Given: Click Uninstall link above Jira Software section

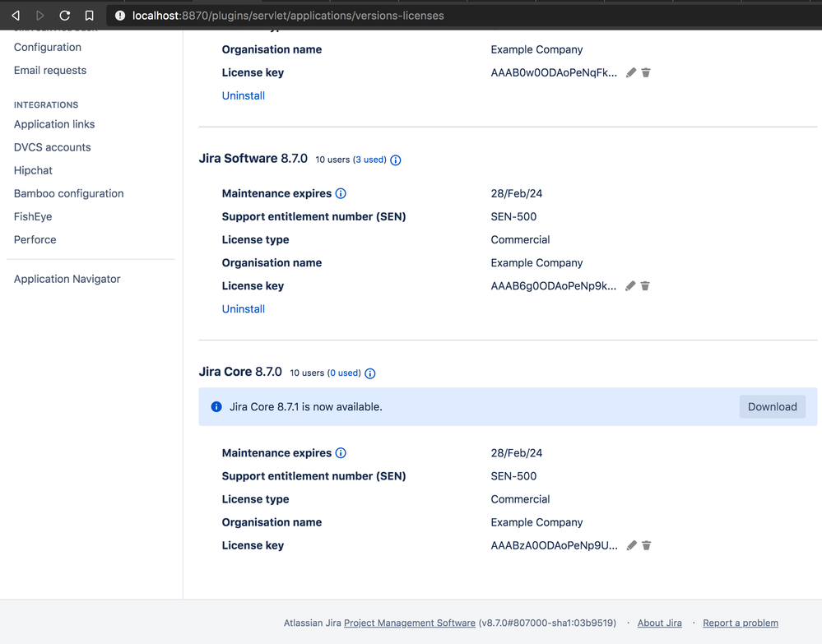Looking at the screenshot, I should point(244,95).
